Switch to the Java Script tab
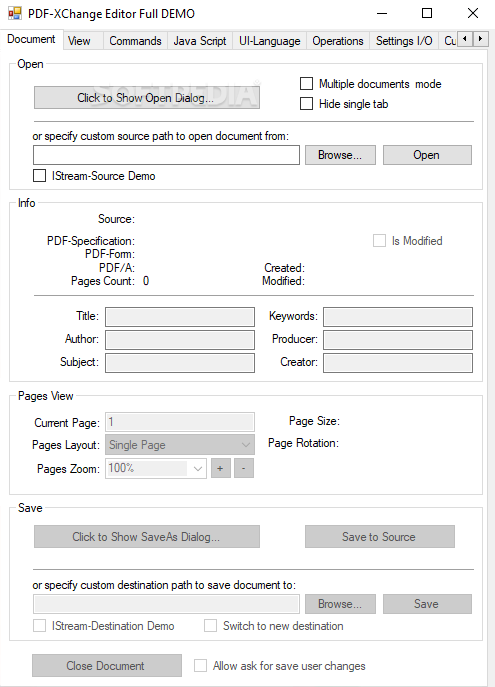Image resolution: width=495 pixels, height=687 pixels. pos(200,41)
